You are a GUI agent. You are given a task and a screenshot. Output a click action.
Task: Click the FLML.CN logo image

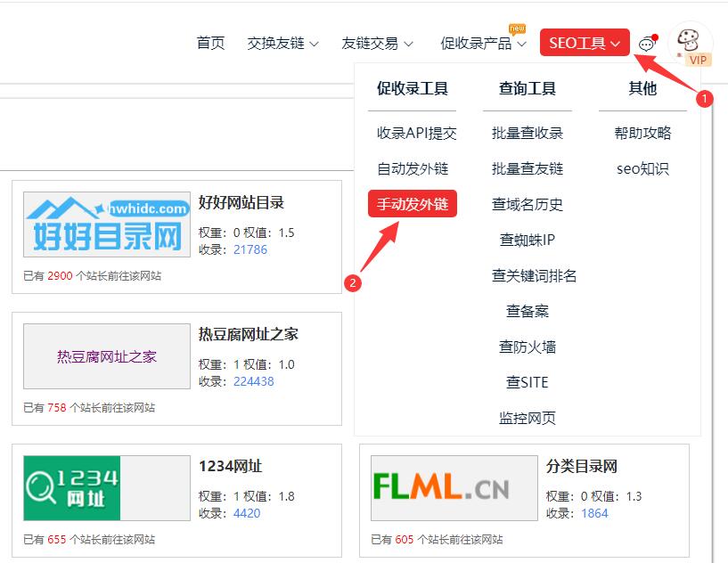(454, 487)
